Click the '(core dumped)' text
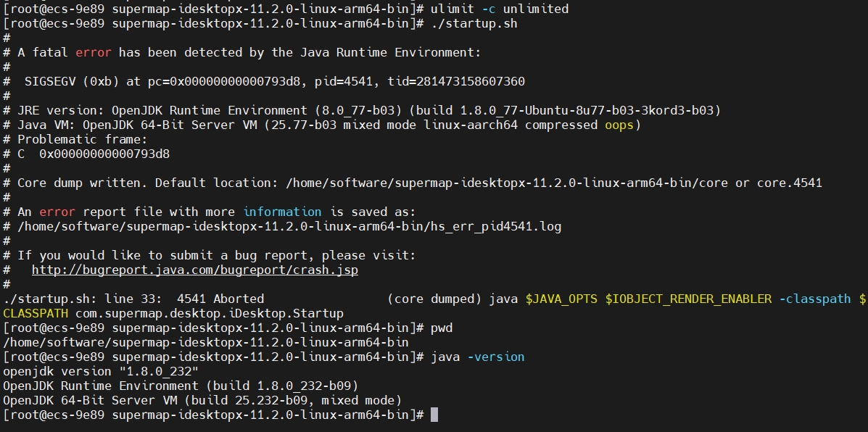Screen dimensions: 868x432 pos(434,299)
